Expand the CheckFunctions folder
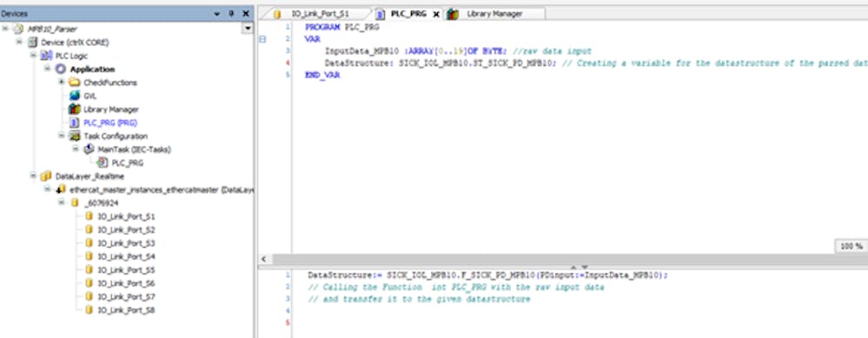The height and width of the screenshot is (338, 868). pos(62,82)
